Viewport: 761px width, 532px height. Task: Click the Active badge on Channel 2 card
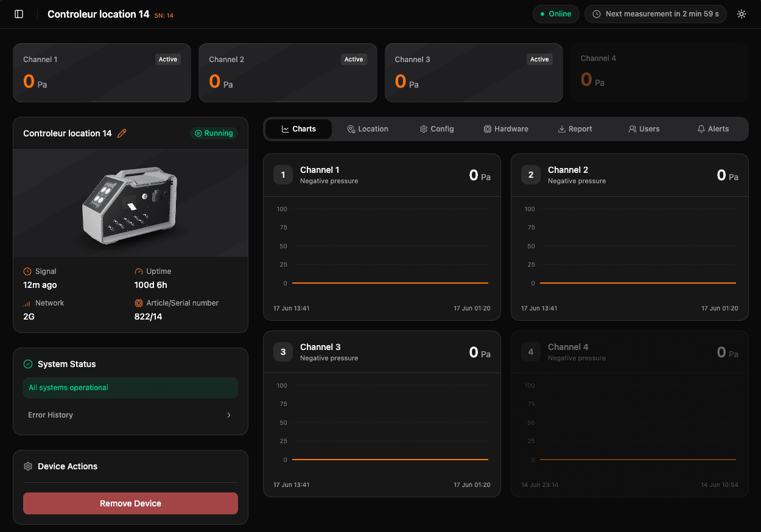[x=354, y=59]
